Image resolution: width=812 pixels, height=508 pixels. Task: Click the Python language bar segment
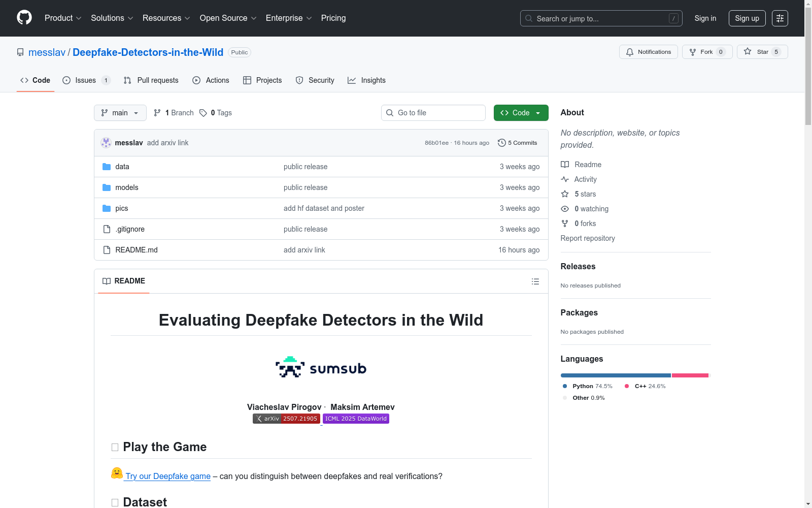616,375
